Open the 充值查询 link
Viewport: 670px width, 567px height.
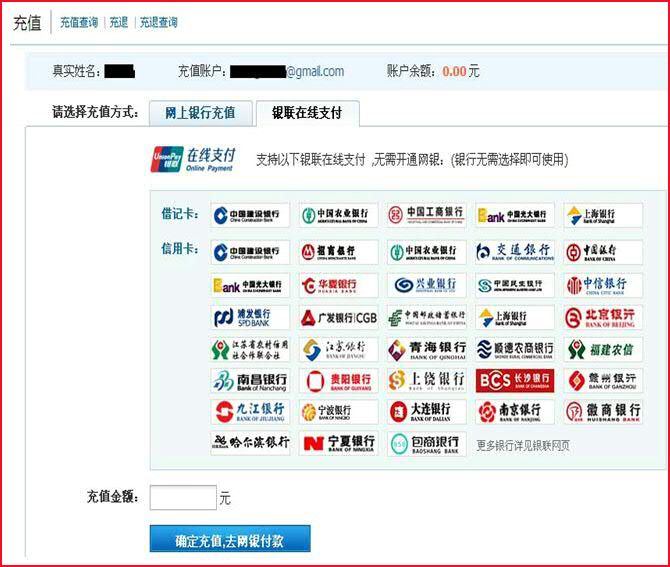pos(79,23)
